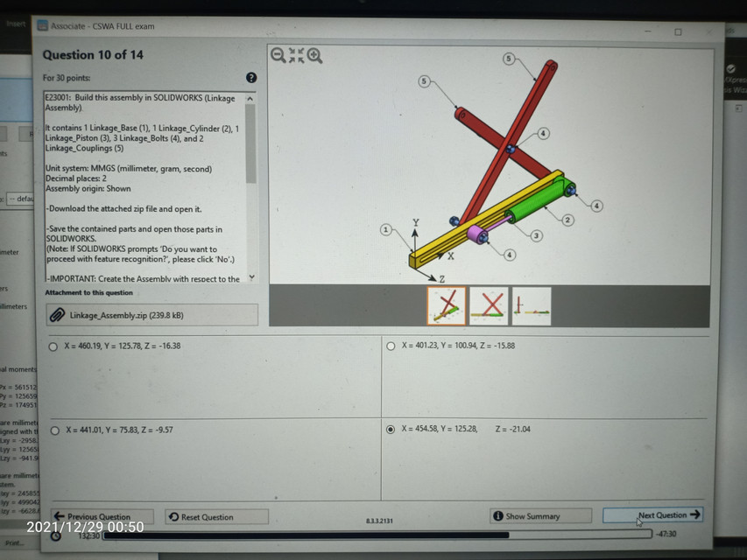Click Reset Question to restart the question

[x=215, y=515]
